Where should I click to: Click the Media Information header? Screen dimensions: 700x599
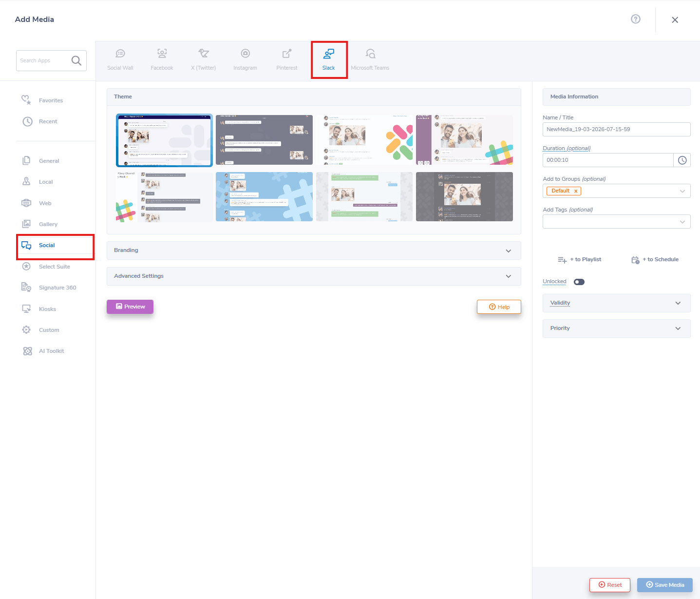[616, 97]
